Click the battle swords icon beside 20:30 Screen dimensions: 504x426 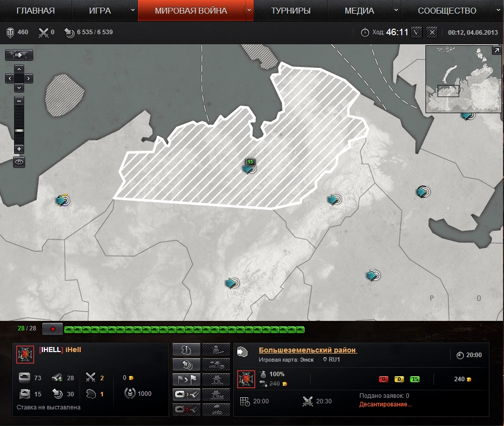click(308, 401)
